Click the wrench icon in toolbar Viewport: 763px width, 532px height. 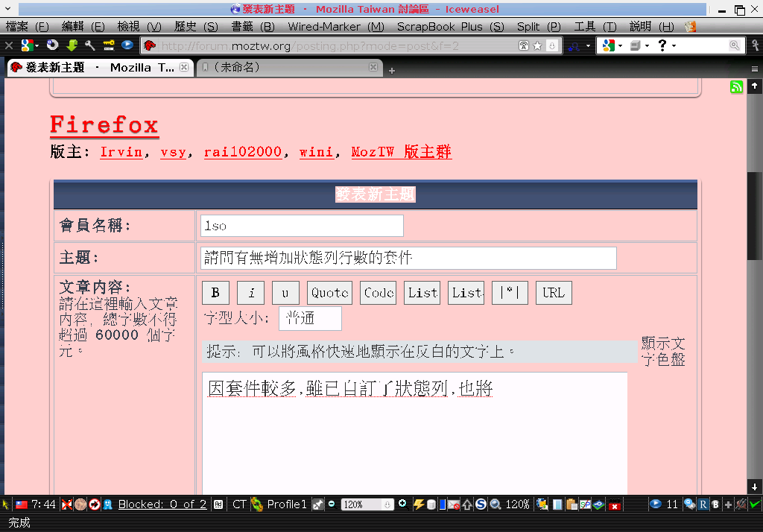tap(91, 45)
